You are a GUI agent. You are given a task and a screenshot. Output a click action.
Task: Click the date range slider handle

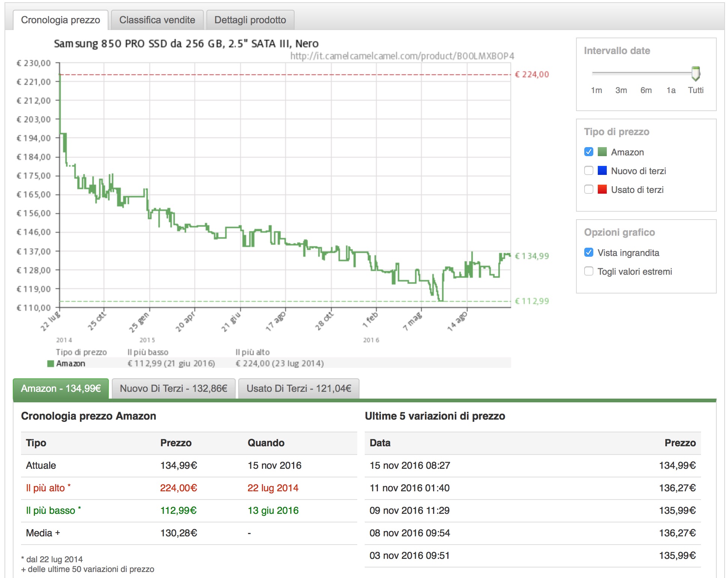[x=696, y=74]
